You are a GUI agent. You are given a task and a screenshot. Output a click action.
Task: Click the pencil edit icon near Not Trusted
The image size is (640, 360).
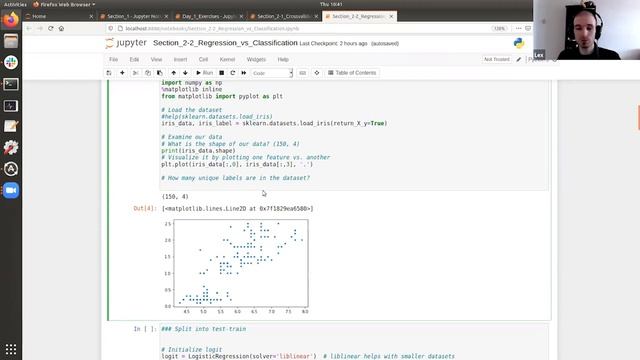pos(519,60)
